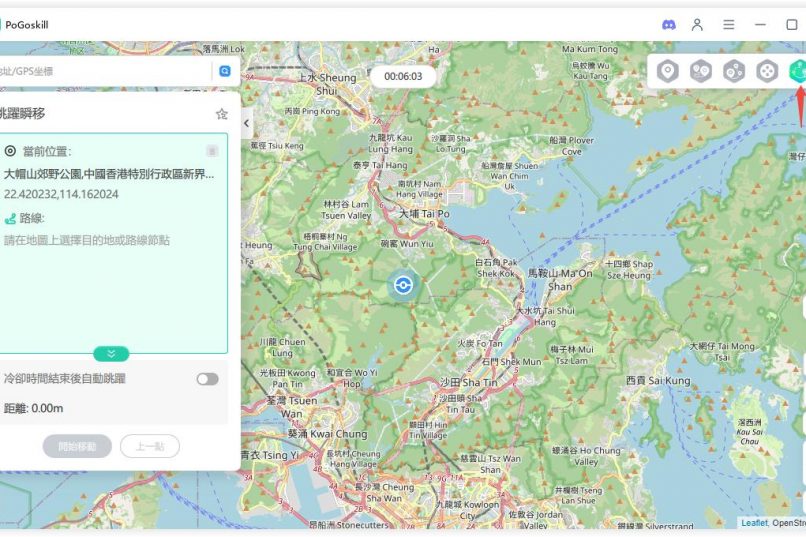Collapse the side panel with the left arrow

click(247, 123)
